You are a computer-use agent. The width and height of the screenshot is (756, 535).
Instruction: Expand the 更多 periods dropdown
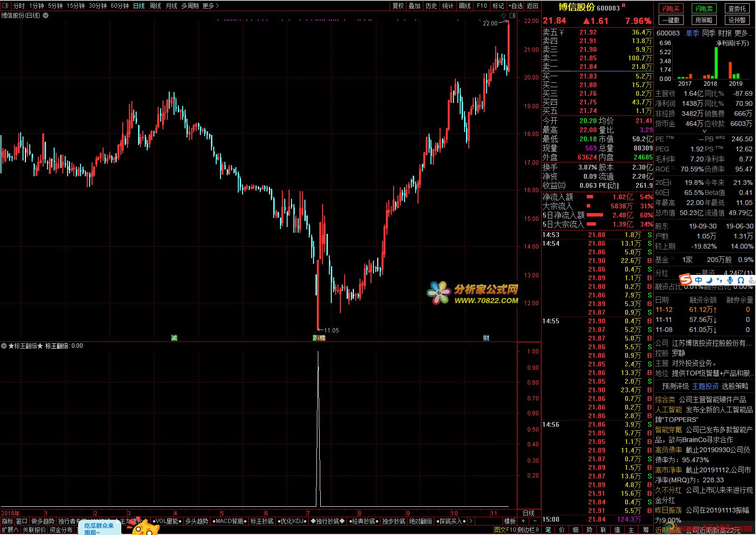click(x=210, y=6)
